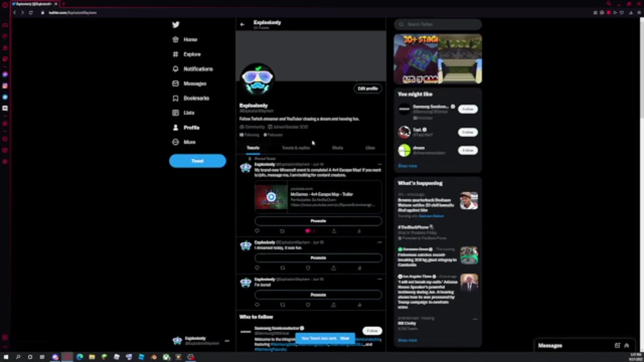Promote the pinned Minecraft event tweet
The height and width of the screenshot is (362, 644).
point(318,221)
